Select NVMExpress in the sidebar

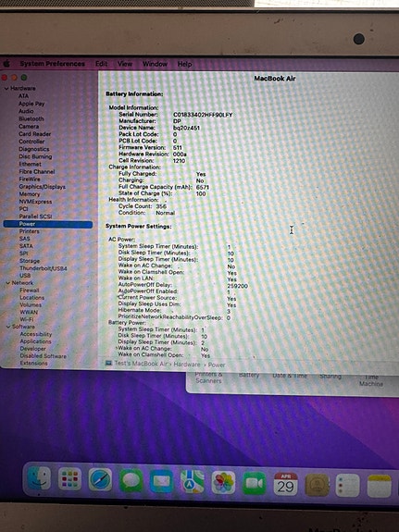(x=35, y=202)
